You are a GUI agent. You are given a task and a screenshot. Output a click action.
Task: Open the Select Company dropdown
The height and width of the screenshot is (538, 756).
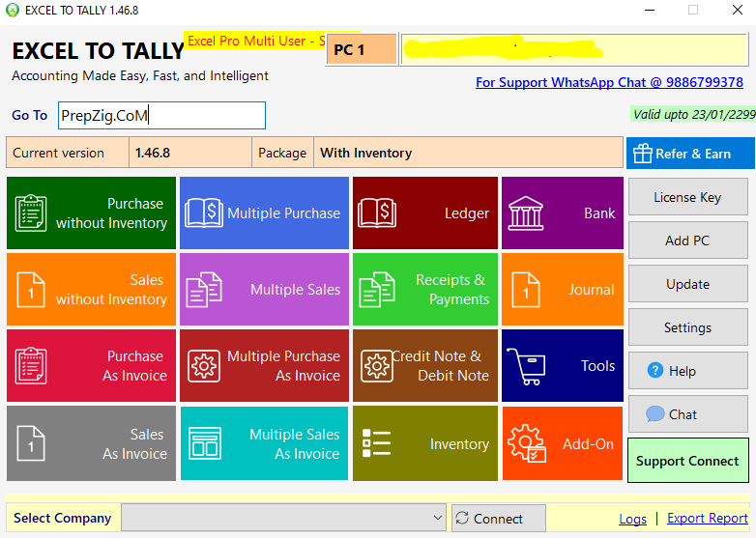click(x=283, y=518)
